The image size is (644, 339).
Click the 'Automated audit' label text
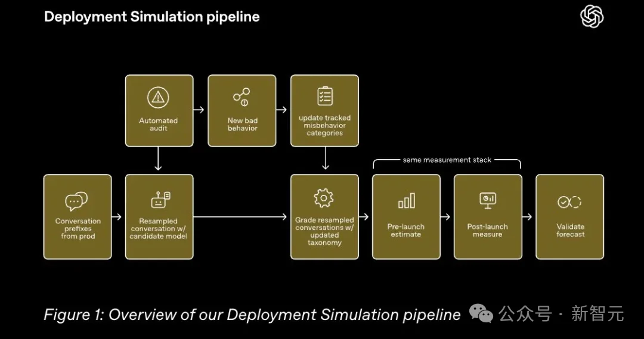158,125
